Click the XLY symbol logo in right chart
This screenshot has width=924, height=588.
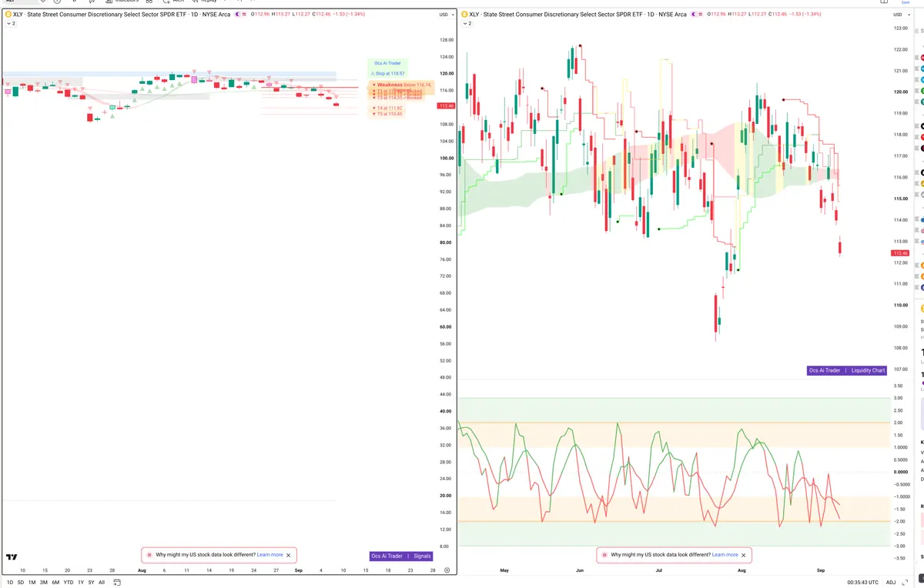464,15
